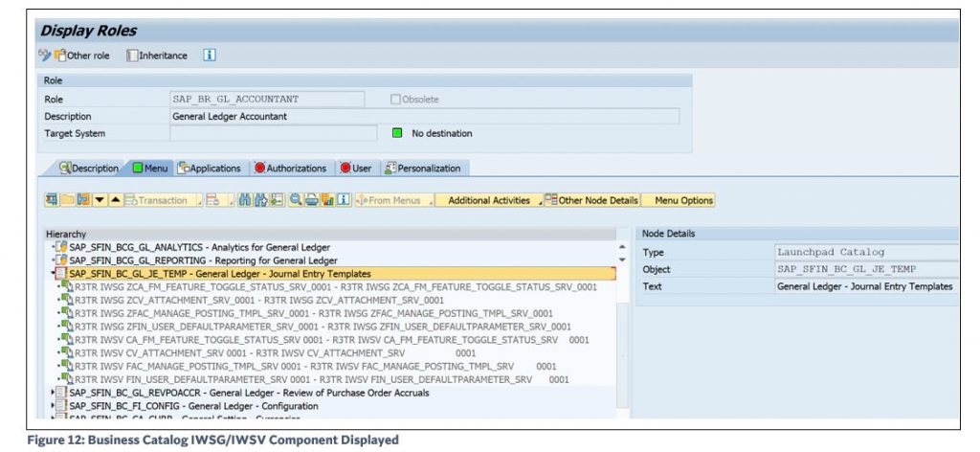Click the service icon of IWSV CV_ATTACHMENT_SRV row
Image resolution: width=980 pixels, height=452 pixels.
(68, 353)
